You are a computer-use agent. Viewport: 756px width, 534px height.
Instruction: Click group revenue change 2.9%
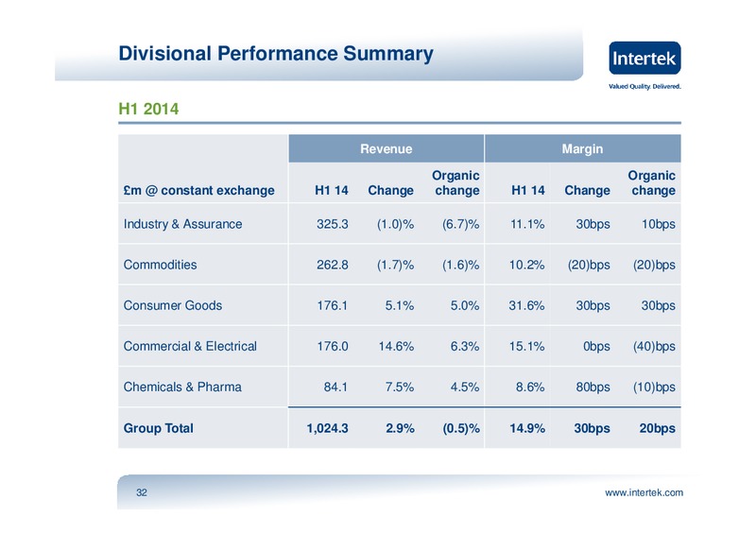[400, 428]
